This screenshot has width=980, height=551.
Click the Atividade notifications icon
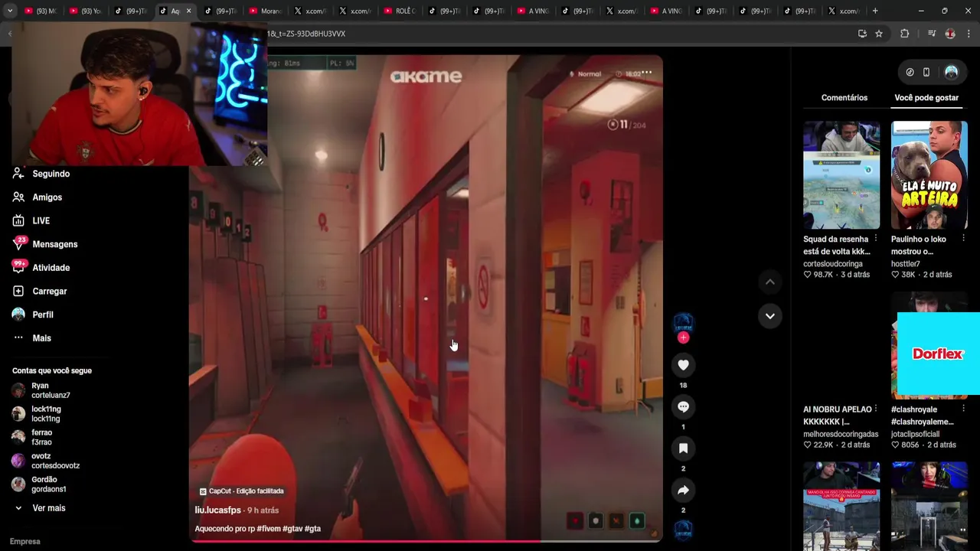click(x=18, y=267)
